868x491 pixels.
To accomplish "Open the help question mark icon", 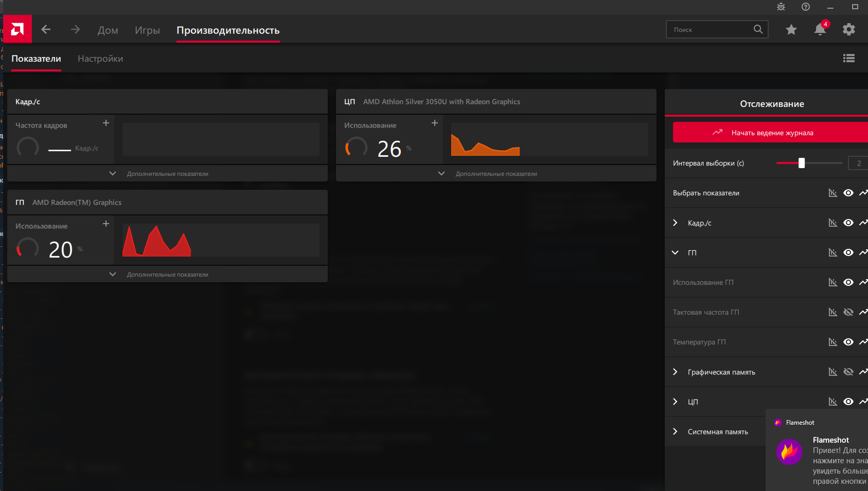I will coord(806,7).
